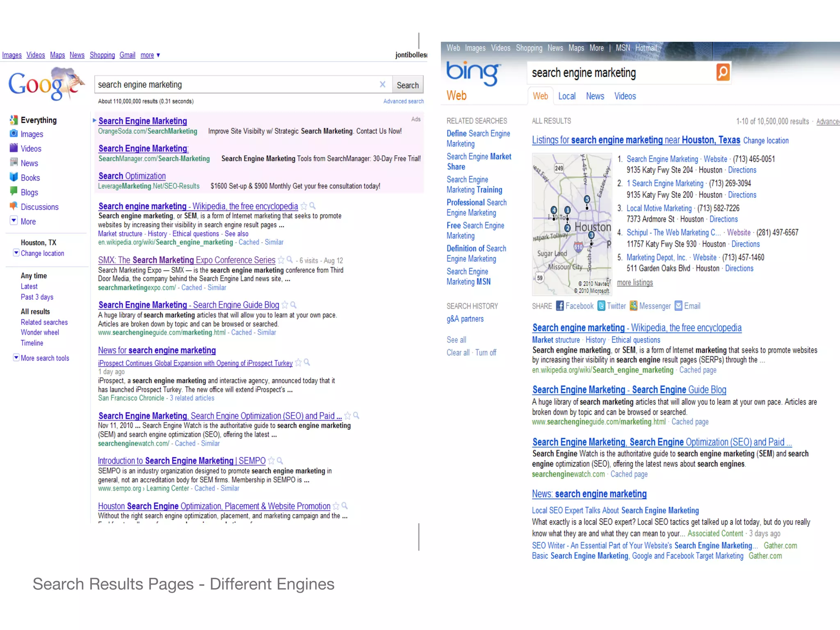Open OrangeSoda Search Engine Marketing ad
Viewport: 840px width, 630px height.
coord(143,121)
